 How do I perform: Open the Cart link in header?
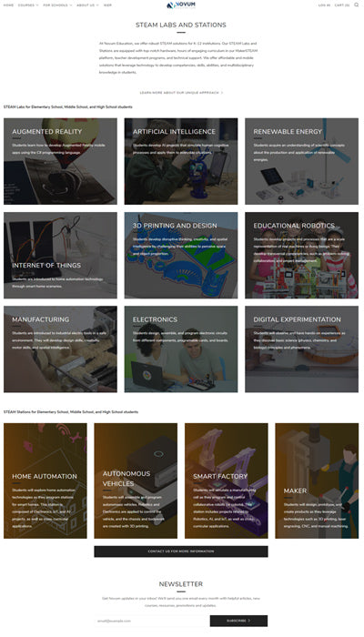pos(341,5)
